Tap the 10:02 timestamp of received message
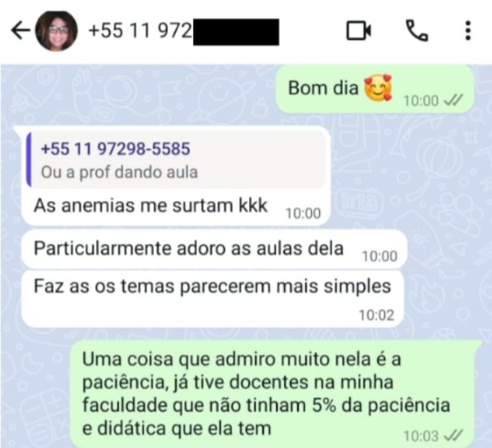 (377, 315)
